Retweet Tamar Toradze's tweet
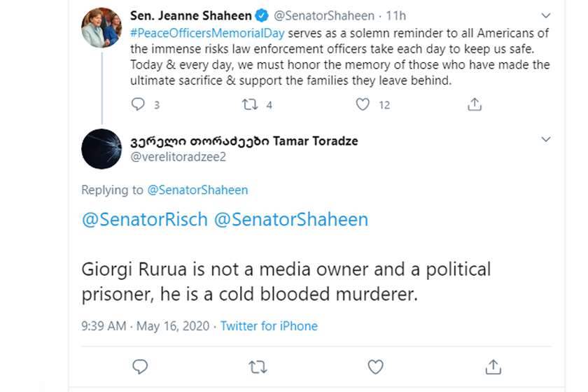 click(x=258, y=367)
